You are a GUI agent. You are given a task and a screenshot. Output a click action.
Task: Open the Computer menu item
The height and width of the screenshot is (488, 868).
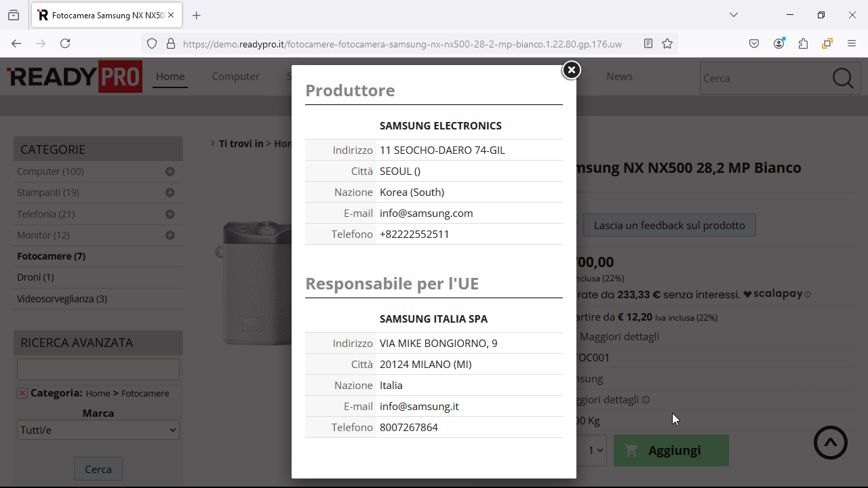[x=235, y=77]
